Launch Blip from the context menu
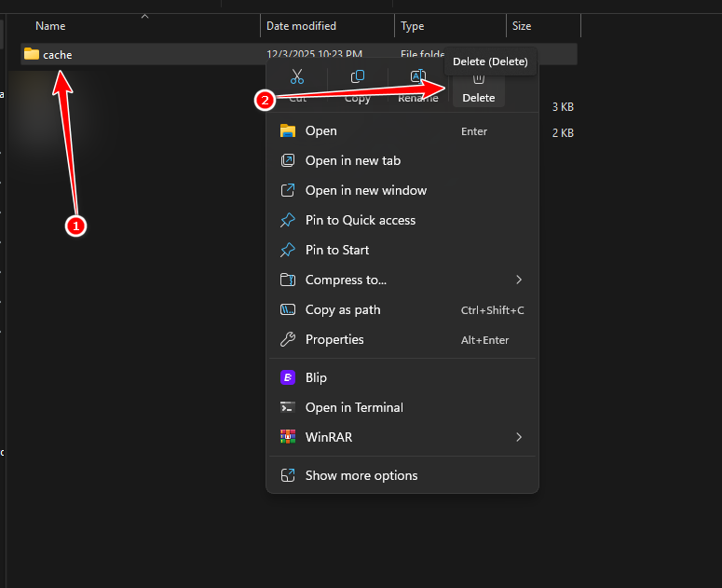The width and height of the screenshot is (722, 588). (316, 377)
